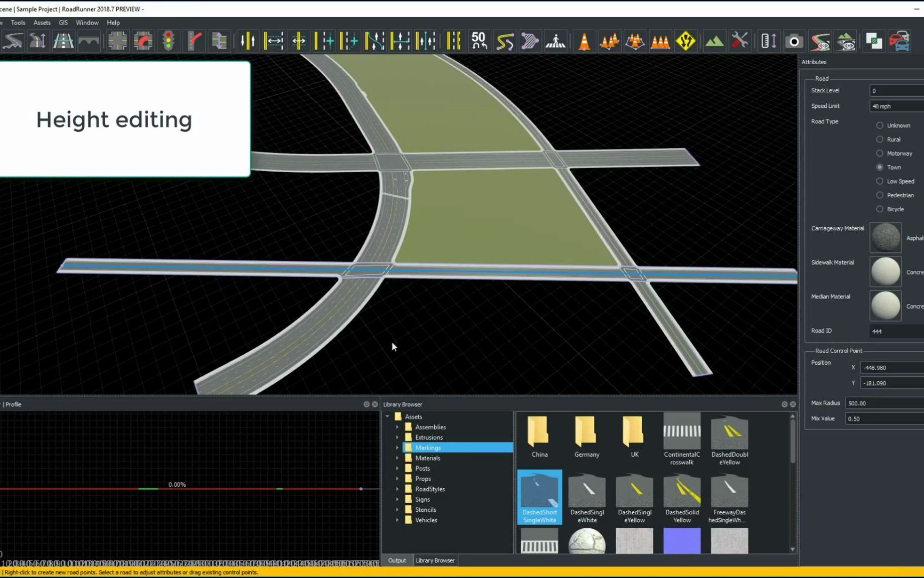The image size is (924, 578).
Task: Open the Road Height editing tool
Action: click(x=38, y=41)
